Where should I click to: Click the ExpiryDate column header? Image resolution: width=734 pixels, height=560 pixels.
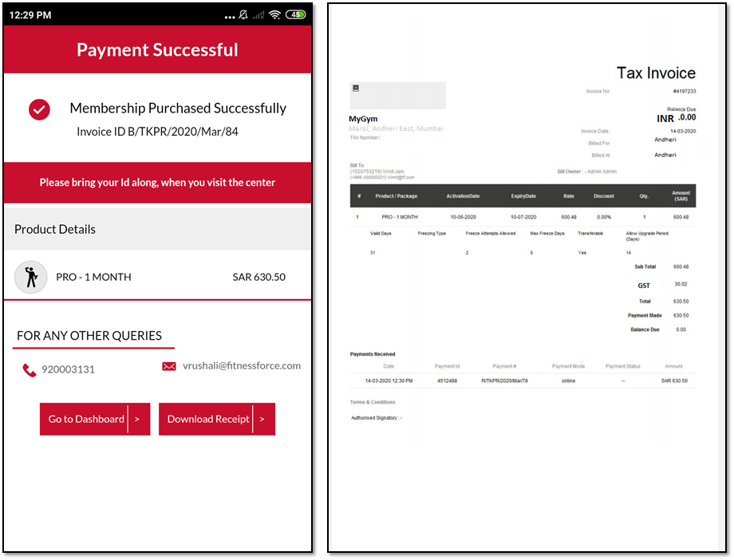tap(523, 196)
